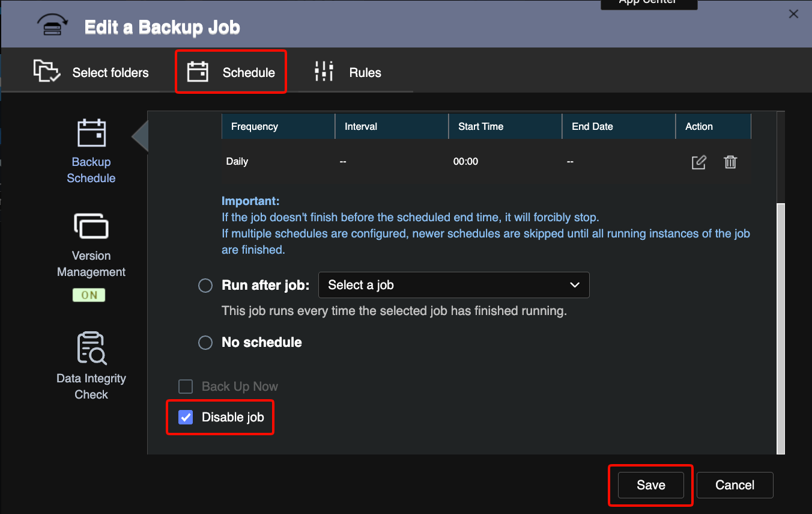The width and height of the screenshot is (812, 514).
Task: Open the Version Management section
Action: click(x=91, y=246)
